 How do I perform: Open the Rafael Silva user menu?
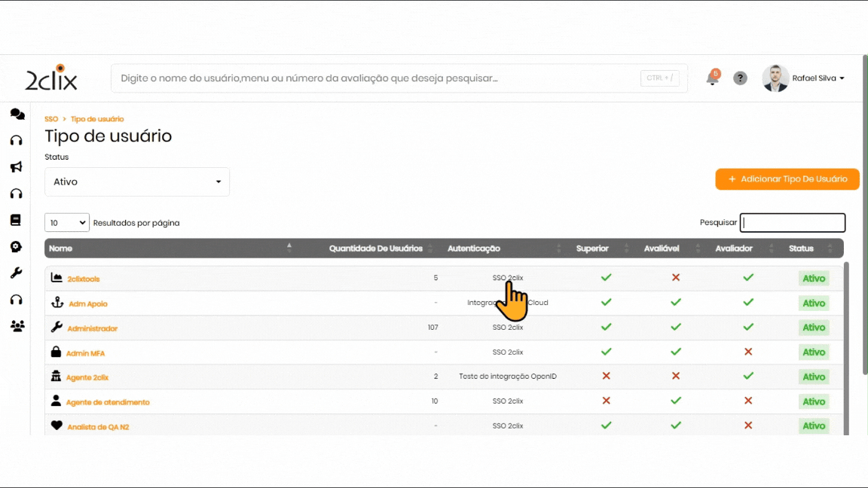pos(804,78)
